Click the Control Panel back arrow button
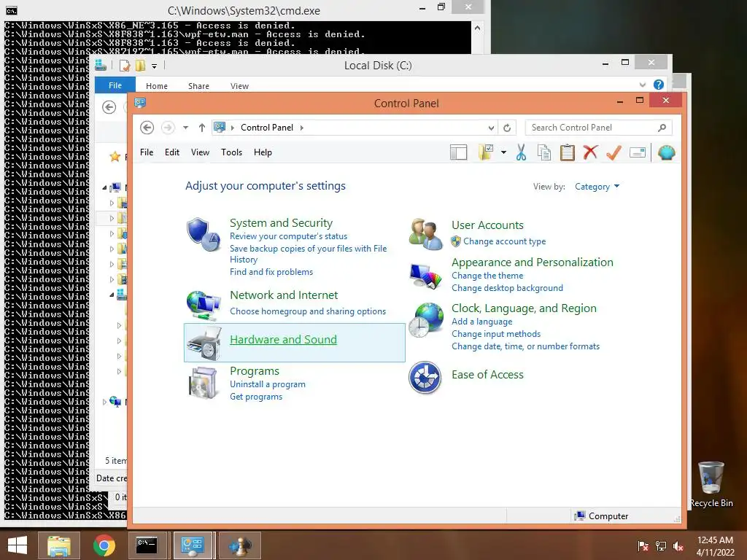747x560 pixels. coord(147,128)
